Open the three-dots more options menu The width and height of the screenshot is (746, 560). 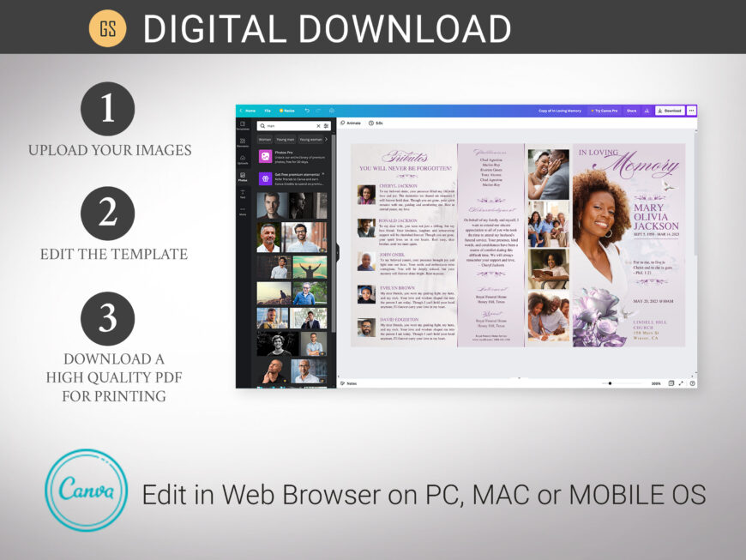pos(691,111)
